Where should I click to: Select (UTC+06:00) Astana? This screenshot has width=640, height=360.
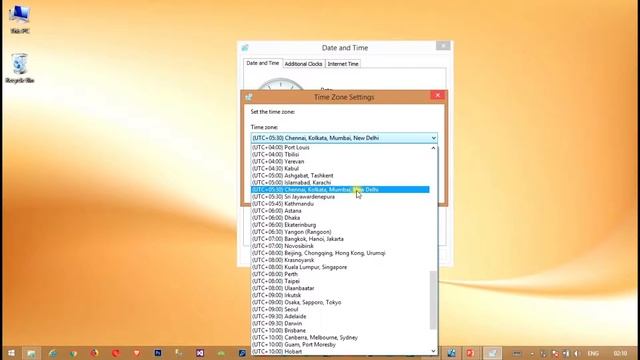click(340, 211)
